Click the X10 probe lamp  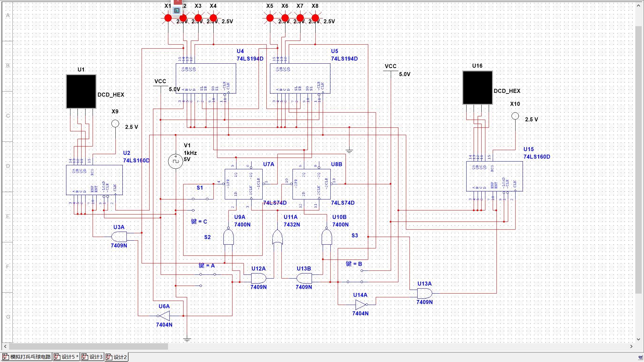515,116
